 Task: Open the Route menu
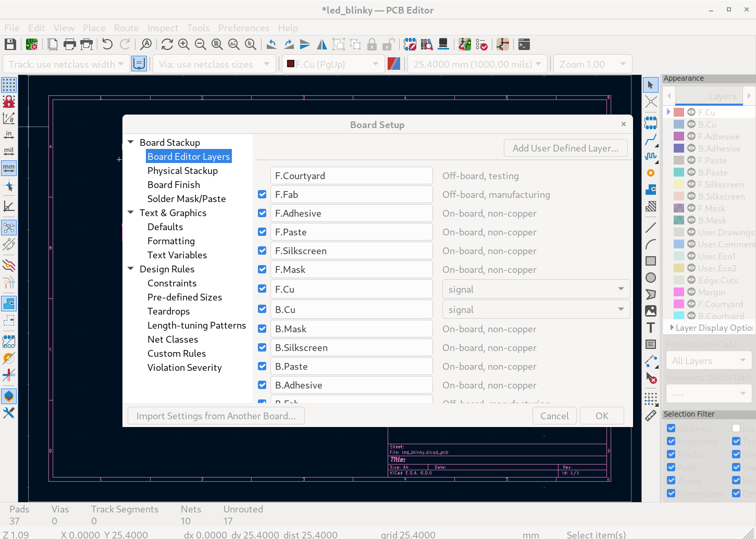coord(126,28)
